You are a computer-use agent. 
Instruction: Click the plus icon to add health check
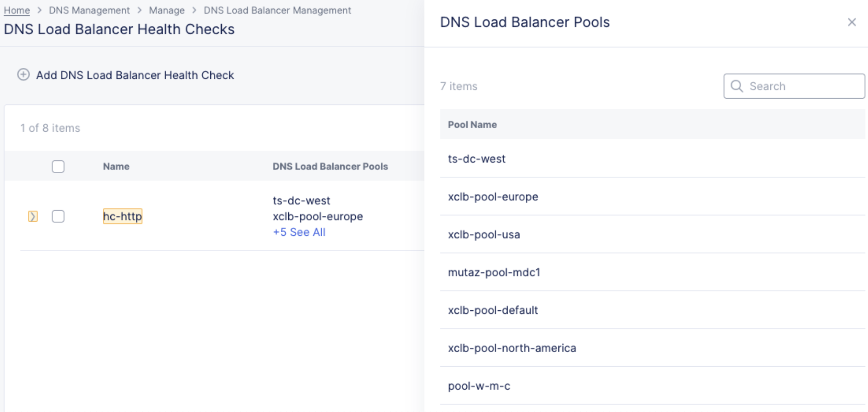tap(24, 75)
